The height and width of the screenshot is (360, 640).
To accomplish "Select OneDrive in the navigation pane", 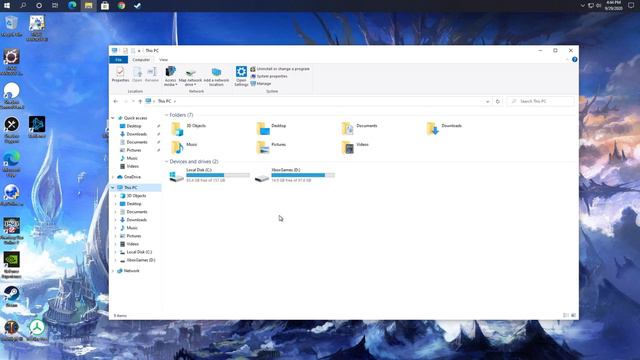I will pos(132,177).
